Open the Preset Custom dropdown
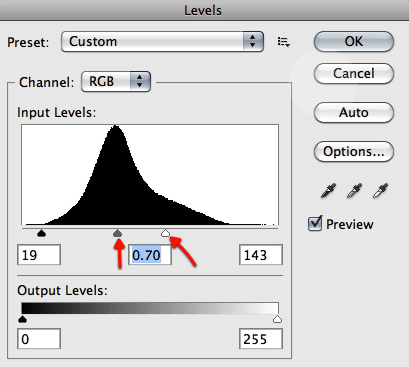 click(162, 42)
